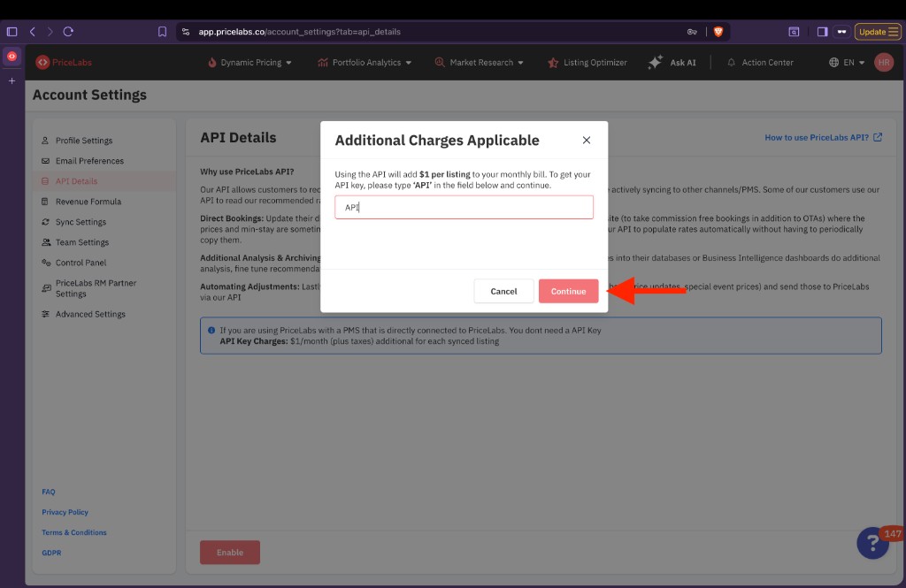Open Revenue Formula settings
Viewport: 906px width, 588px height.
[x=88, y=202]
